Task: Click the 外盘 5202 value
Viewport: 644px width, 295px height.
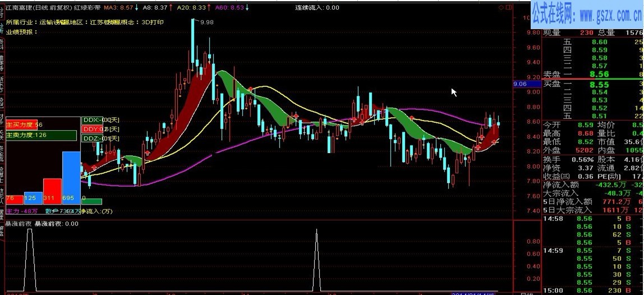Action: [x=584, y=150]
